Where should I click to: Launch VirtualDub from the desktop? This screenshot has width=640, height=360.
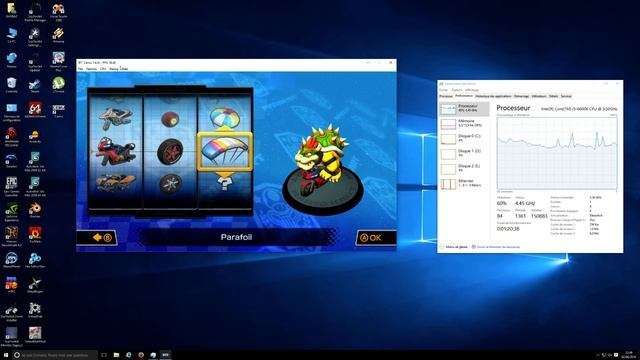[35, 310]
